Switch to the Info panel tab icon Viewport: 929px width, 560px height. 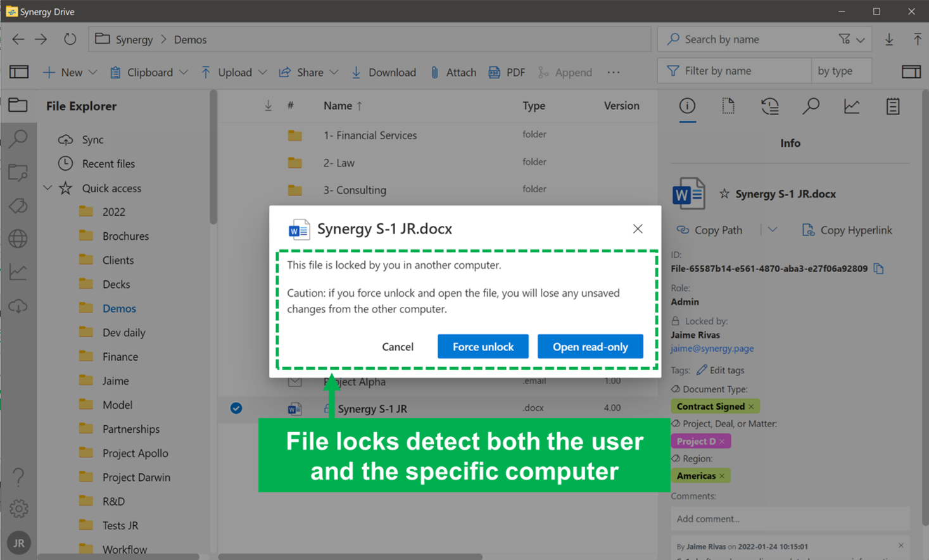(x=687, y=106)
